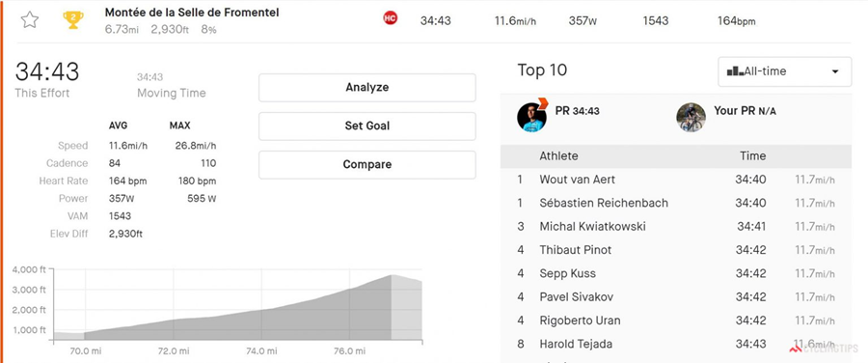Select Michal Kwiatkowski in the Top 10
The image size is (868, 363).
(x=675, y=226)
